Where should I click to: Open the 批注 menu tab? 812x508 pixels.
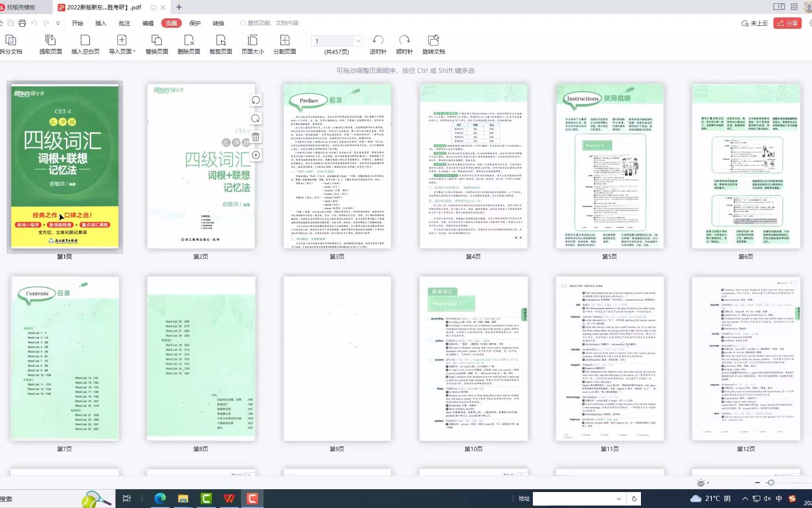pyautogui.click(x=125, y=23)
